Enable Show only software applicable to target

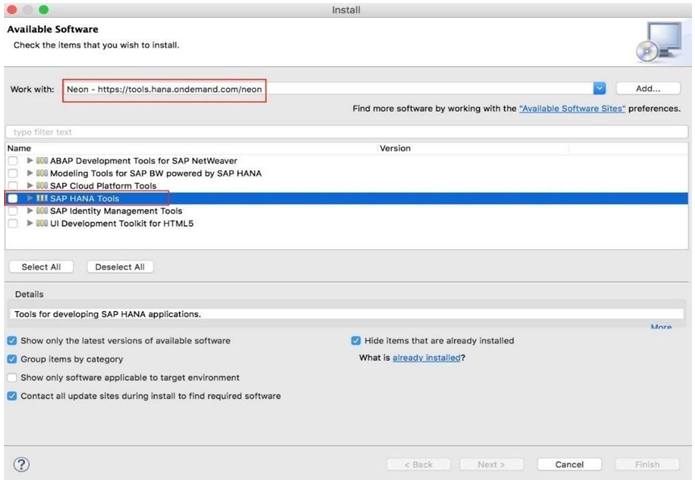[x=13, y=378]
